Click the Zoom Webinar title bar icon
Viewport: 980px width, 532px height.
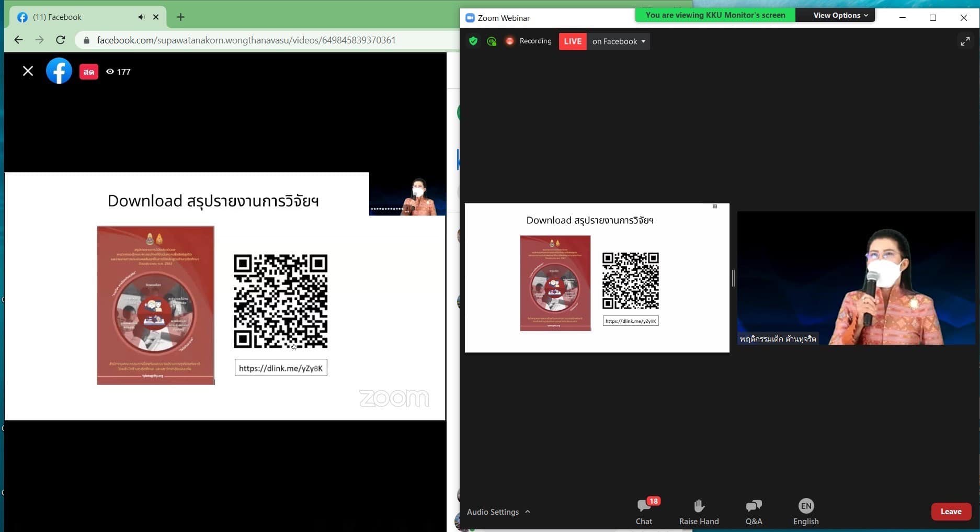coord(470,18)
